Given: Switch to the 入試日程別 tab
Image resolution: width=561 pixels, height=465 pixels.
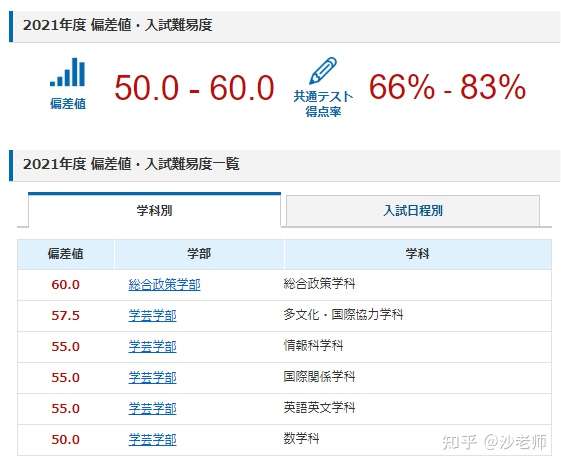Looking at the screenshot, I should coord(413,210).
